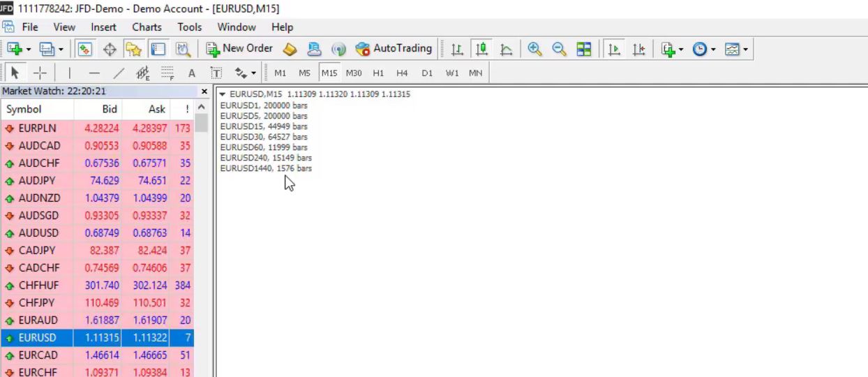Open the Help menu
Screen dimensions: 868x377
tap(283, 27)
